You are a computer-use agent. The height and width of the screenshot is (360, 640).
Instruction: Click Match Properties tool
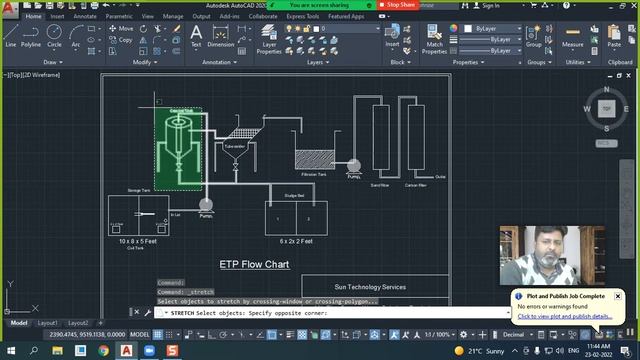(x=434, y=39)
